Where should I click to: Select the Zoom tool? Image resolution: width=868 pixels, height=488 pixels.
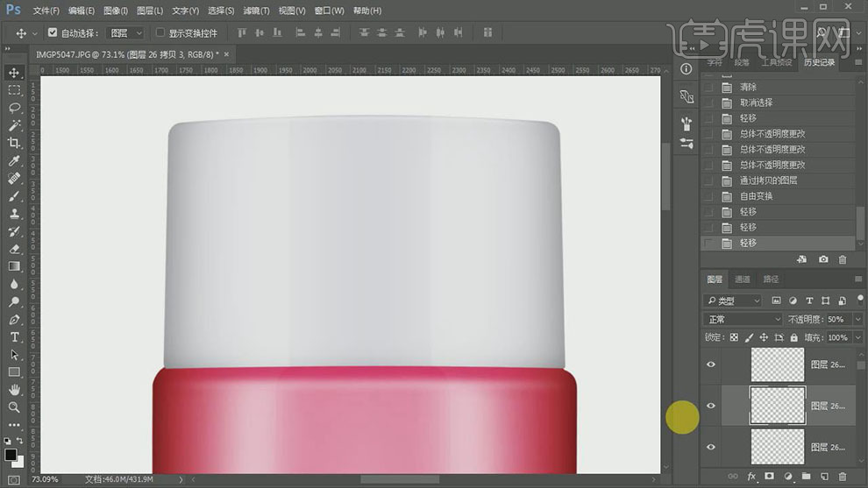pyautogui.click(x=15, y=407)
